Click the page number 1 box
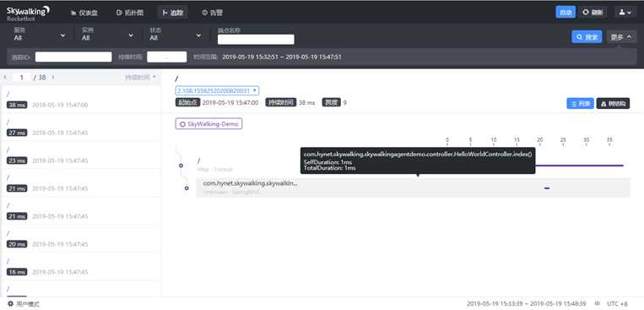The width and height of the screenshot is (644, 310). (x=21, y=78)
